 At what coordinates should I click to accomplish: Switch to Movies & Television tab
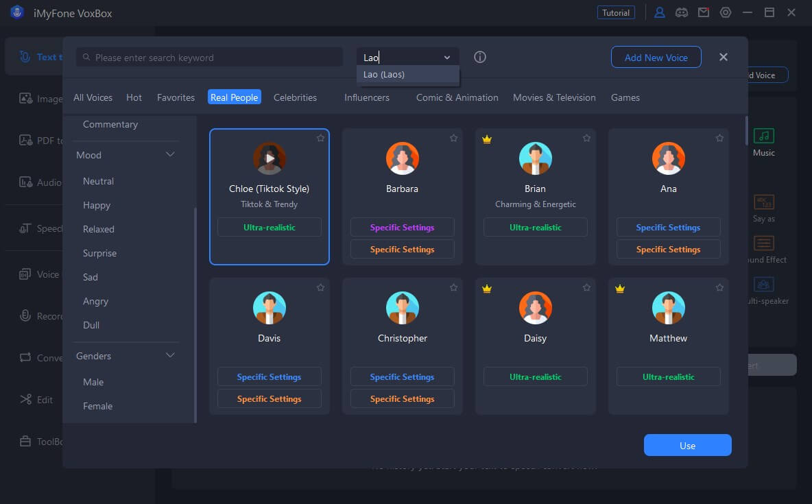(554, 97)
